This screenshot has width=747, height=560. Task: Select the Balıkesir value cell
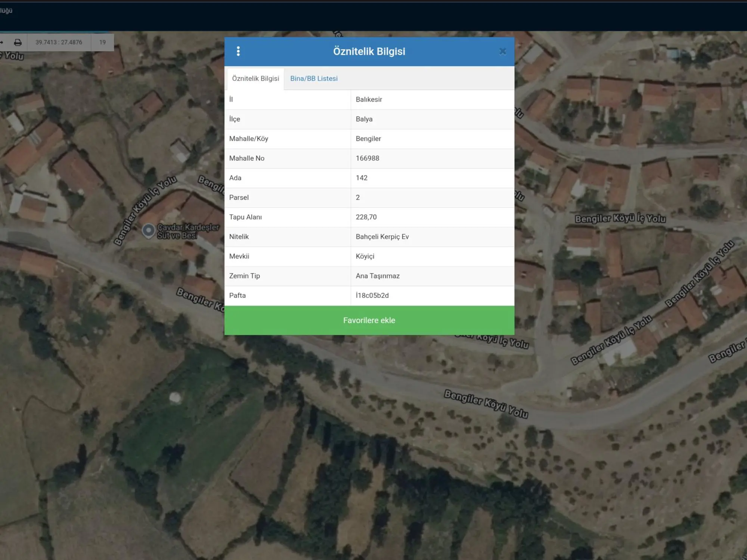click(433, 99)
